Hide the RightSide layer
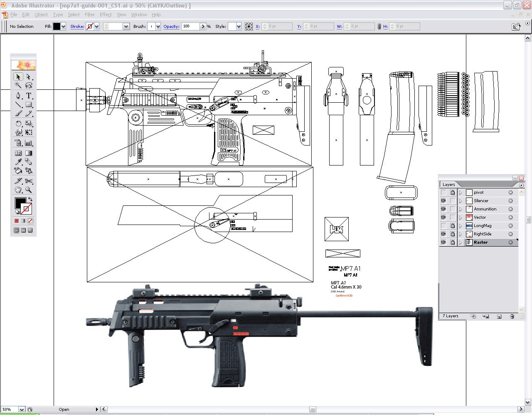The height and width of the screenshot is (415, 532). tap(443, 234)
